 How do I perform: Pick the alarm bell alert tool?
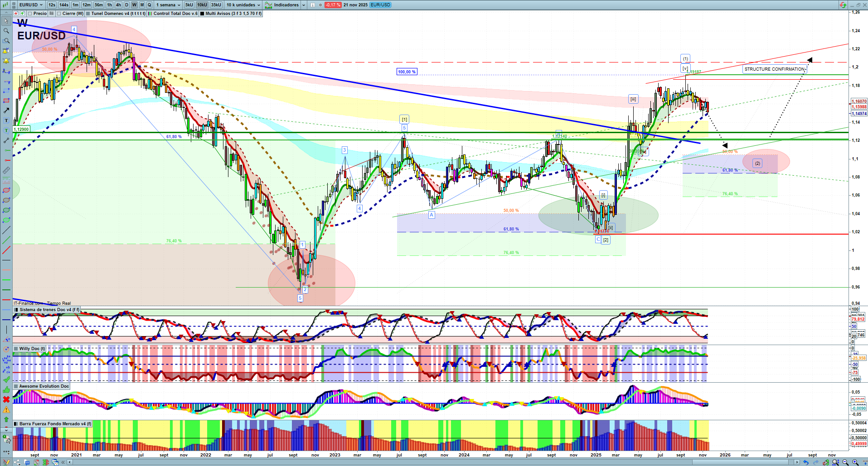[x=6, y=61]
